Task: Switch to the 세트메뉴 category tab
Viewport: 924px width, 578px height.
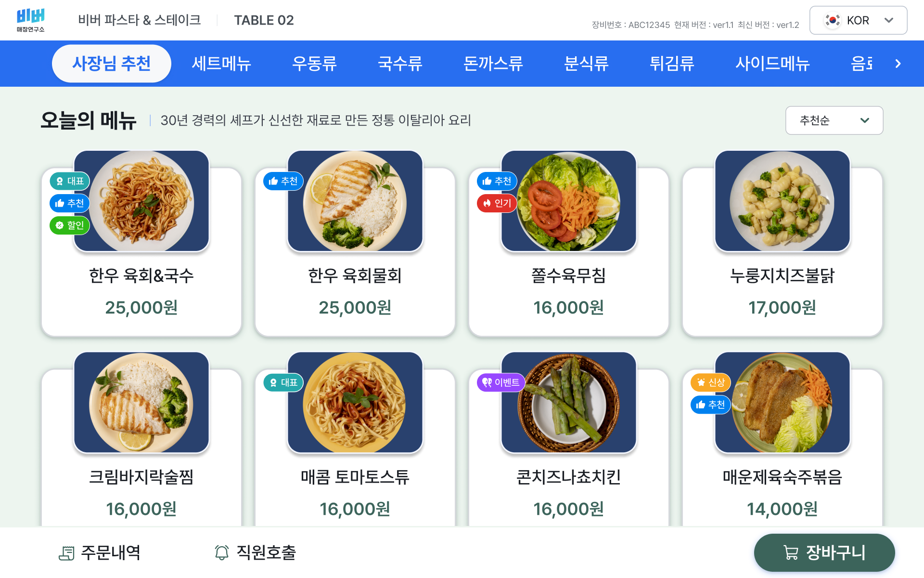Action: point(221,63)
